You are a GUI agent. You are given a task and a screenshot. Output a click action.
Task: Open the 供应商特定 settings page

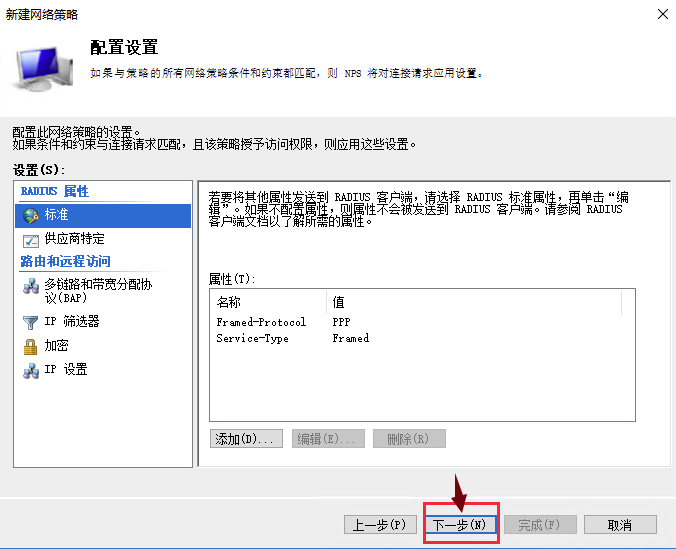coord(74,240)
